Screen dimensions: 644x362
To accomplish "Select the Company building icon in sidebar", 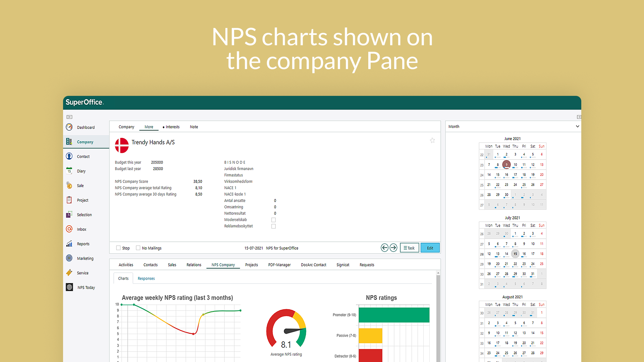I will [69, 141].
